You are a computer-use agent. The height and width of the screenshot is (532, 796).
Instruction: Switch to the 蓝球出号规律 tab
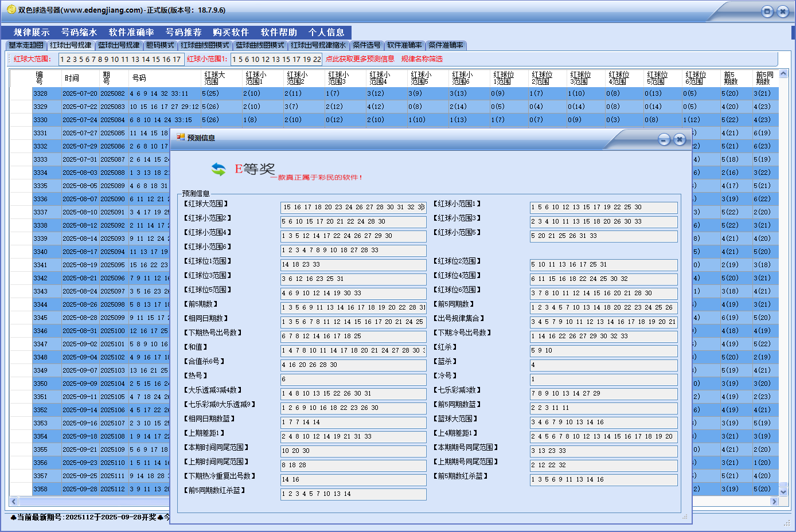click(x=119, y=45)
